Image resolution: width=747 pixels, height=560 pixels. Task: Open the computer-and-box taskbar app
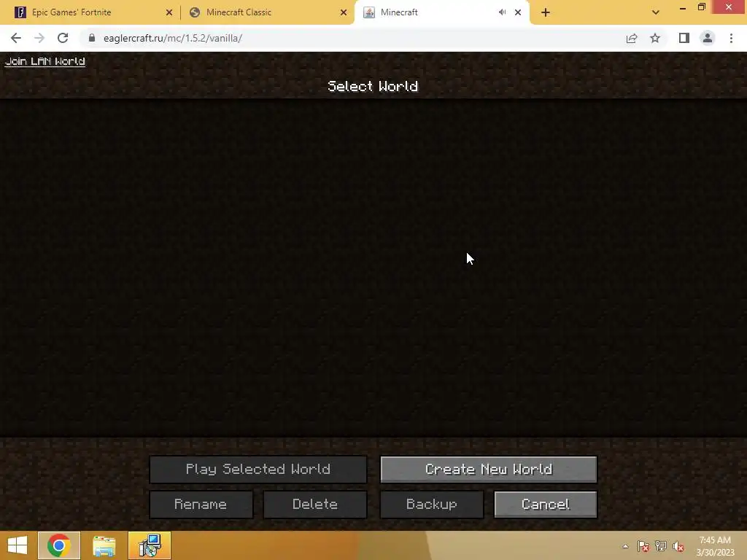150,545
